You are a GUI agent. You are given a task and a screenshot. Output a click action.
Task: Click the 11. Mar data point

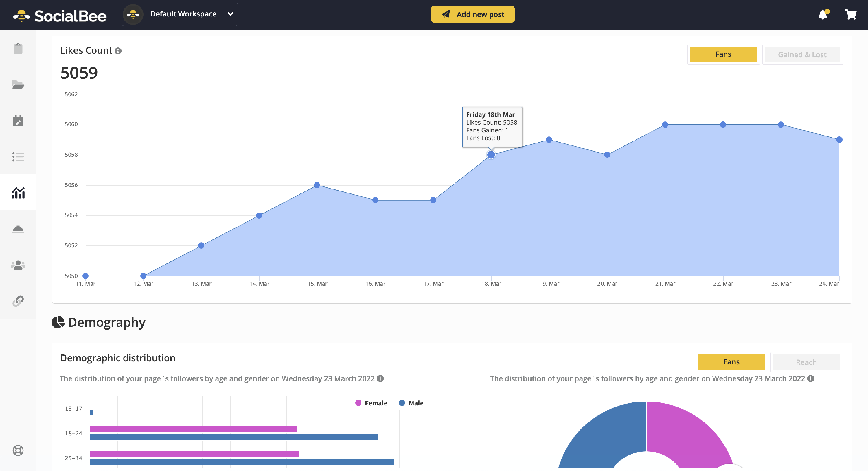click(x=86, y=276)
